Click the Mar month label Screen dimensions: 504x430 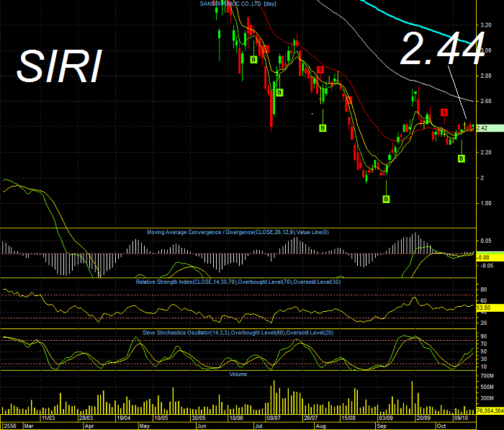pyautogui.click(x=29, y=426)
